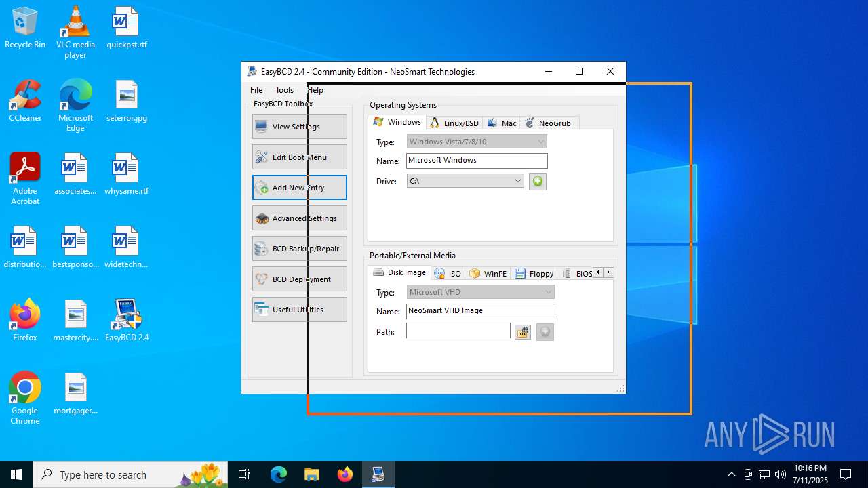Open the widetechn... Word document

(127, 248)
